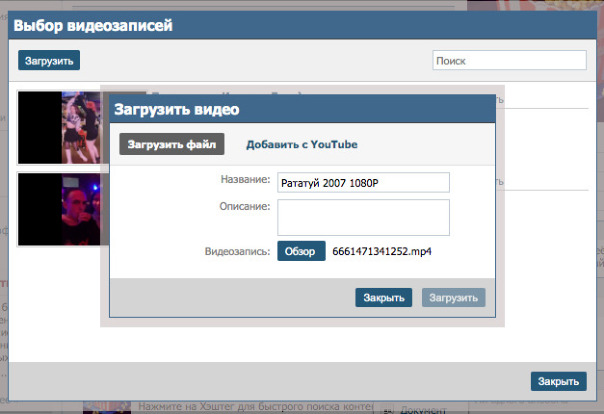Click into the Описание text area
The image size is (604, 414).
[x=363, y=217]
